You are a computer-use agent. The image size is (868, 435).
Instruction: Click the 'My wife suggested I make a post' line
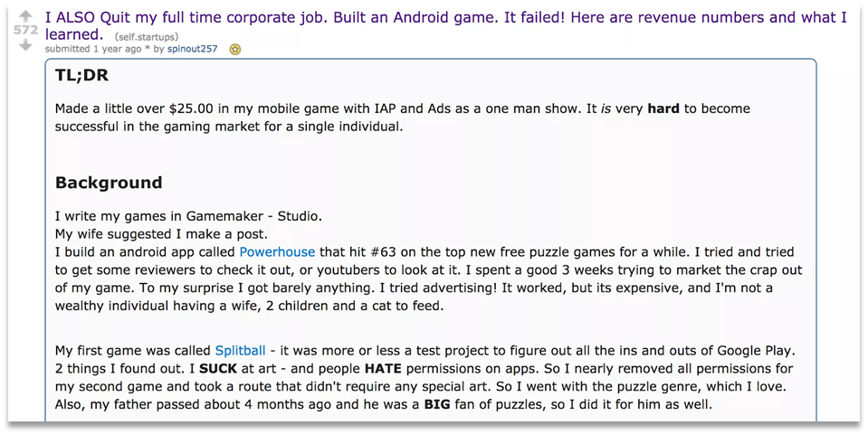[x=161, y=234]
